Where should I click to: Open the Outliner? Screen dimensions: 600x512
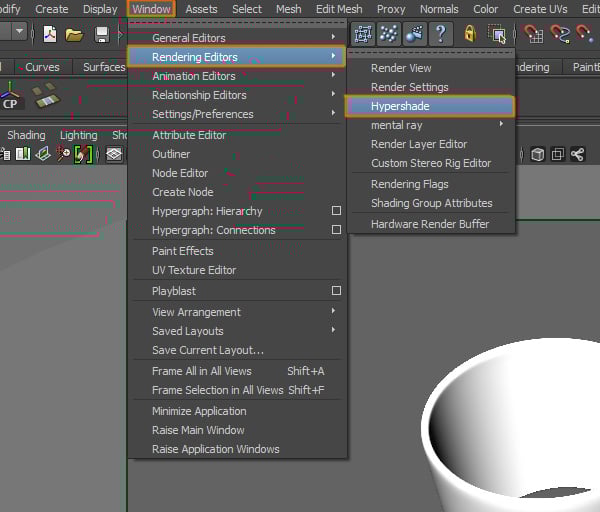[x=171, y=154]
